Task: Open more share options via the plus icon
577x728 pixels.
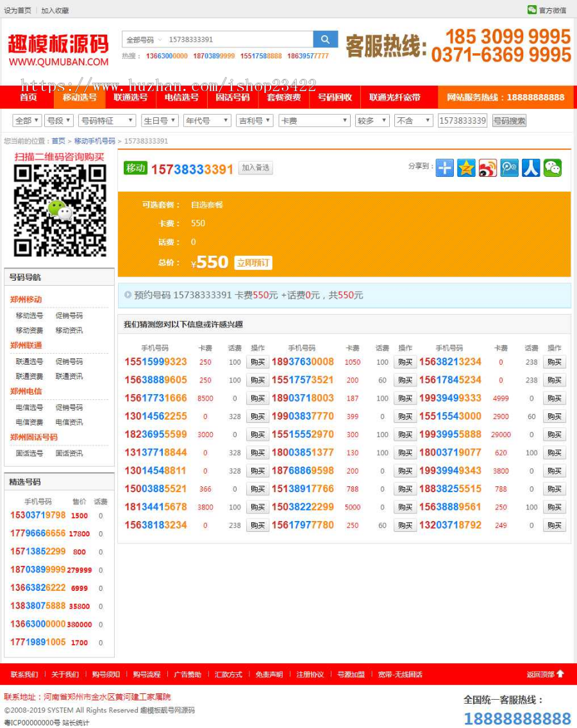Action: point(444,167)
